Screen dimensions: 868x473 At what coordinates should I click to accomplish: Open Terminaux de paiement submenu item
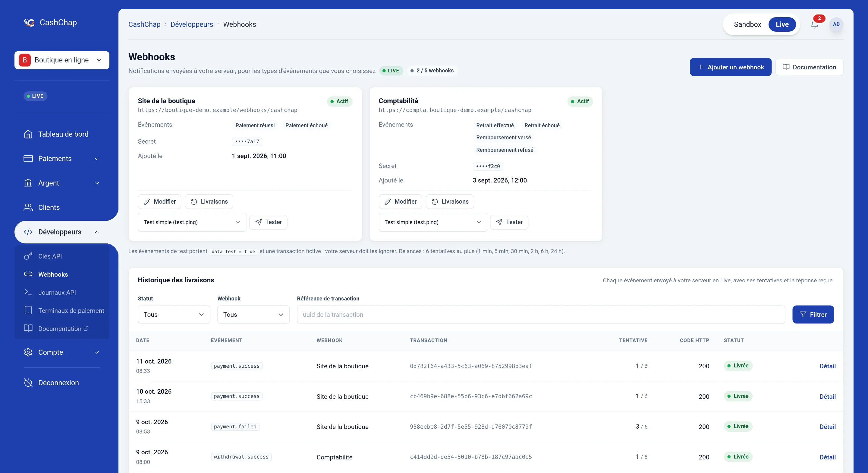[62, 310]
